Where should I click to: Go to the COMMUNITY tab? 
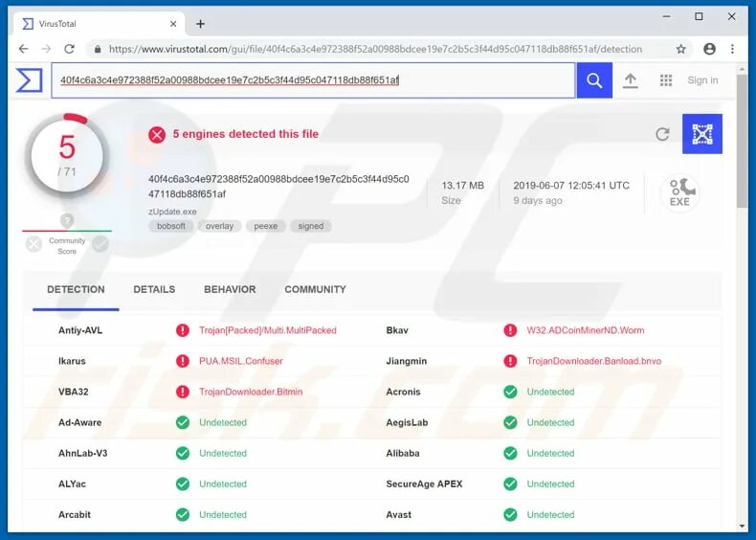pos(316,289)
